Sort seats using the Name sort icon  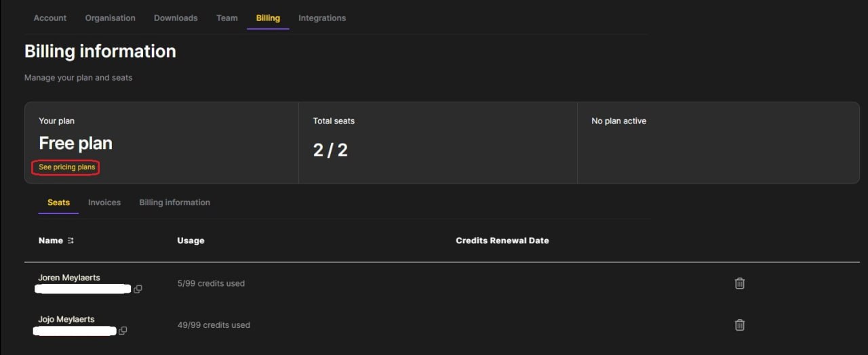tap(71, 241)
